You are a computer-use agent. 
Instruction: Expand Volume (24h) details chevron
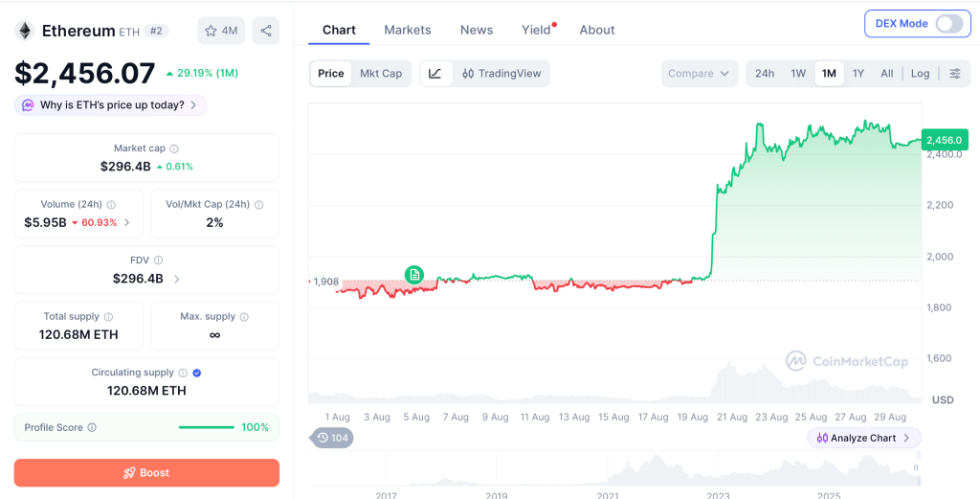point(127,222)
